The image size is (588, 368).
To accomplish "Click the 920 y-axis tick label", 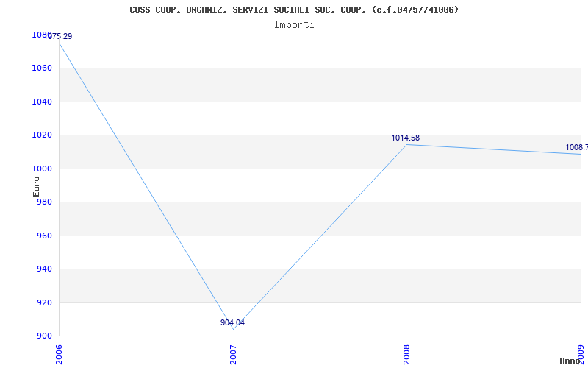I will [x=46, y=302].
